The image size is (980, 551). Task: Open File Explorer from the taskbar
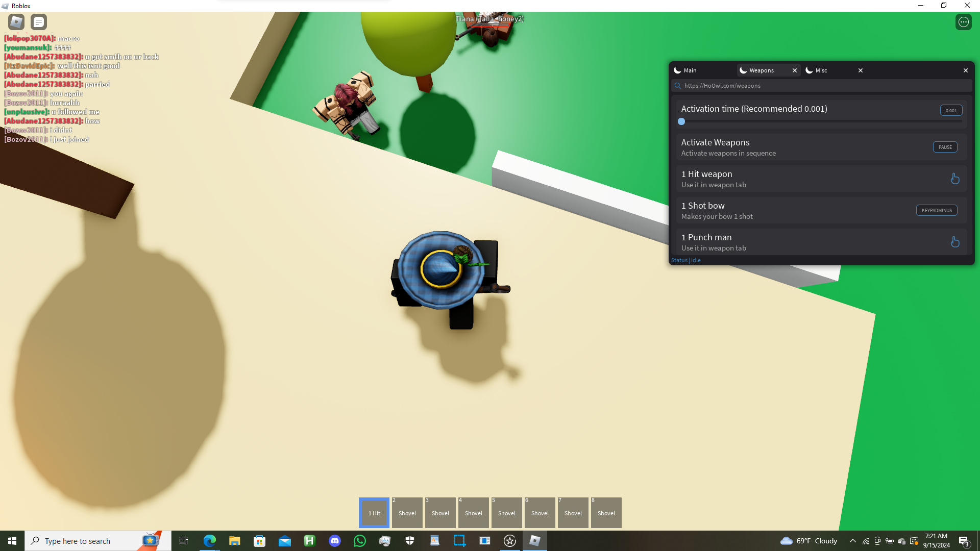click(x=234, y=541)
